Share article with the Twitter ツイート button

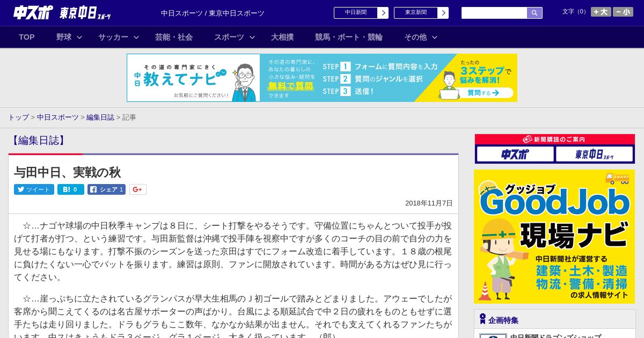tap(34, 189)
